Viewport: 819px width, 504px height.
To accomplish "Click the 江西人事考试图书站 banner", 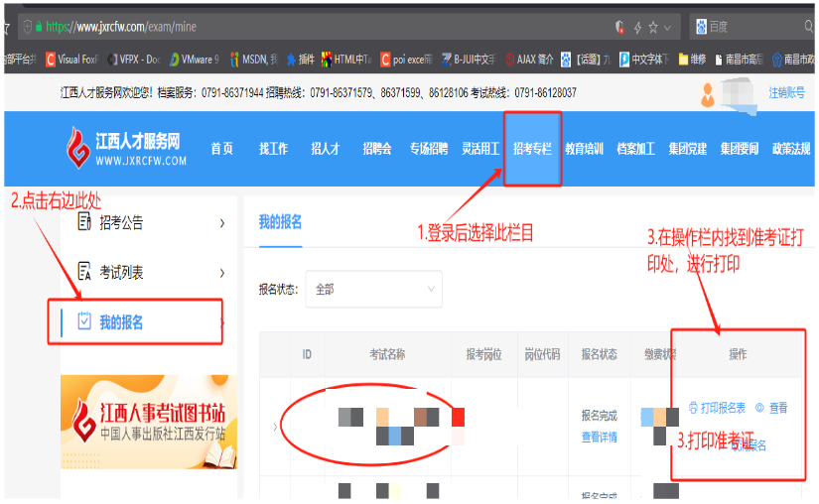I will pos(149,422).
